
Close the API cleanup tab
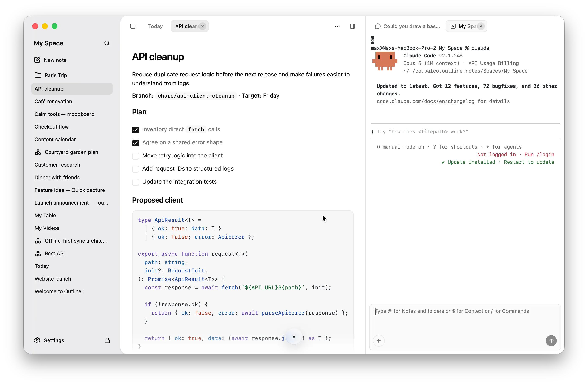[x=203, y=26]
